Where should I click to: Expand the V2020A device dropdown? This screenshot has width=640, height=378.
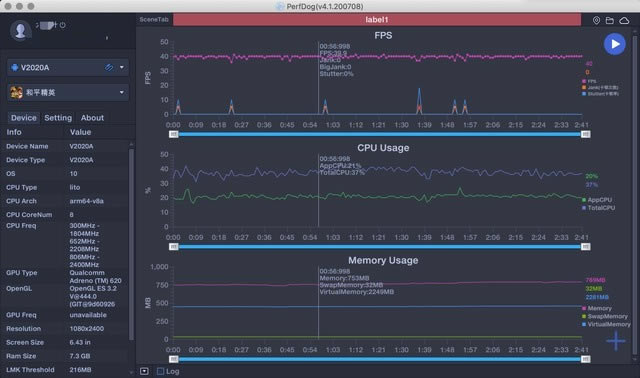[122, 67]
